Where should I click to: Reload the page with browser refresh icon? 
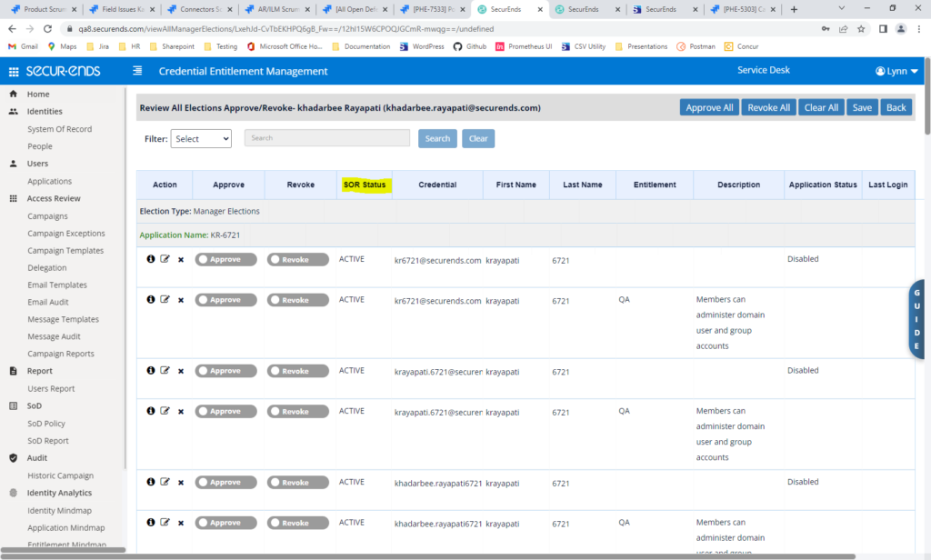[x=47, y=28]
